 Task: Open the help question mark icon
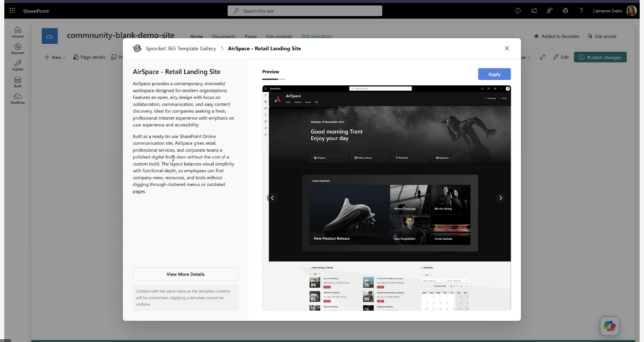[x=581, y=11]
